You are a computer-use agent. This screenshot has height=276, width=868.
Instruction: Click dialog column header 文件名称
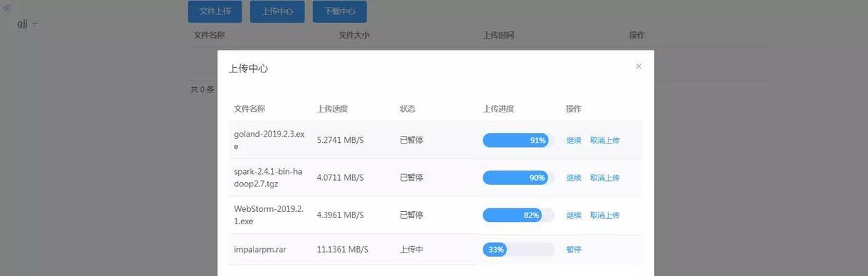coord(249,109)
